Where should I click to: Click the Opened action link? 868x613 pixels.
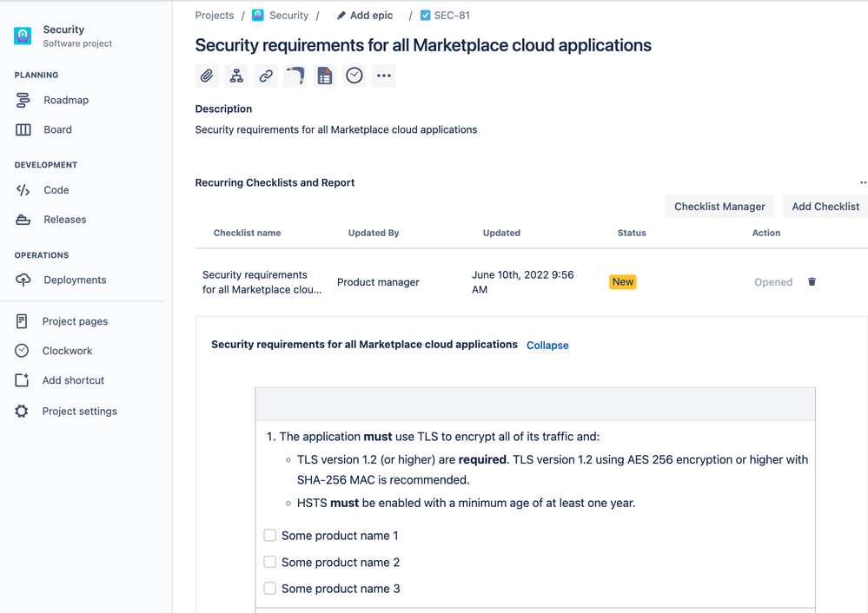[x=772, y=282]
